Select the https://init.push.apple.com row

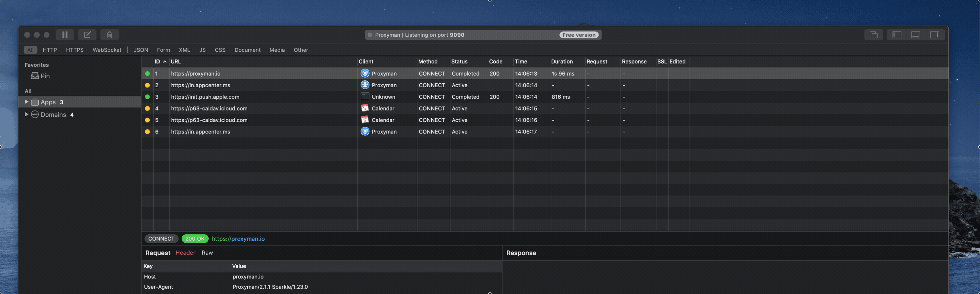[x=545, y=97]
